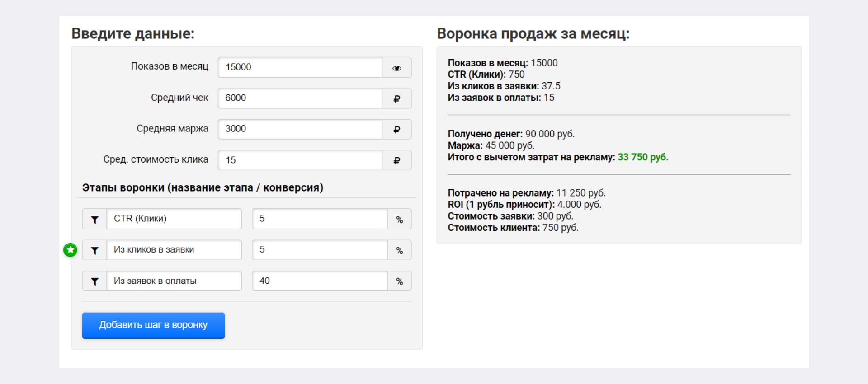Click the Маржа: 45 000 руб. line

pyautogui.click(x=491, y=145)
